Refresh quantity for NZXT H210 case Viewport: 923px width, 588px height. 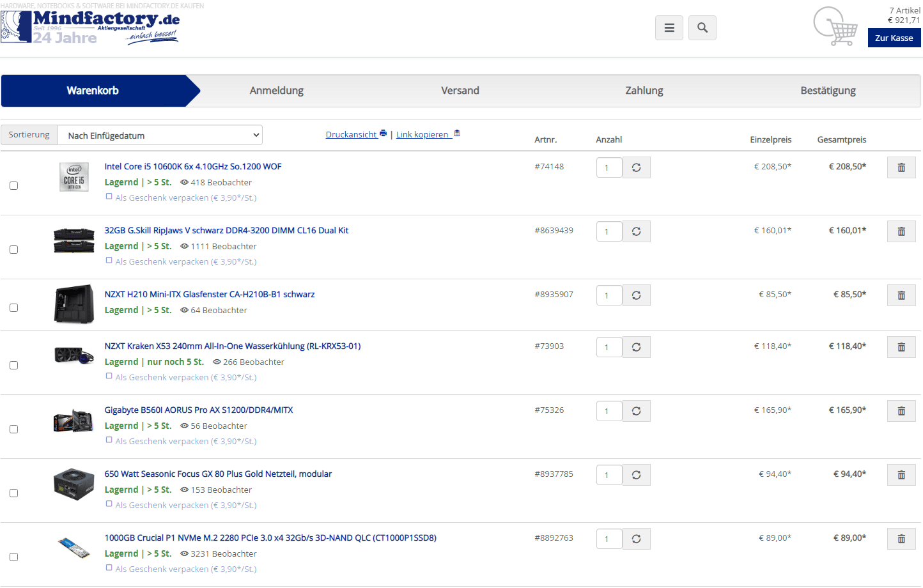[637, 295]
